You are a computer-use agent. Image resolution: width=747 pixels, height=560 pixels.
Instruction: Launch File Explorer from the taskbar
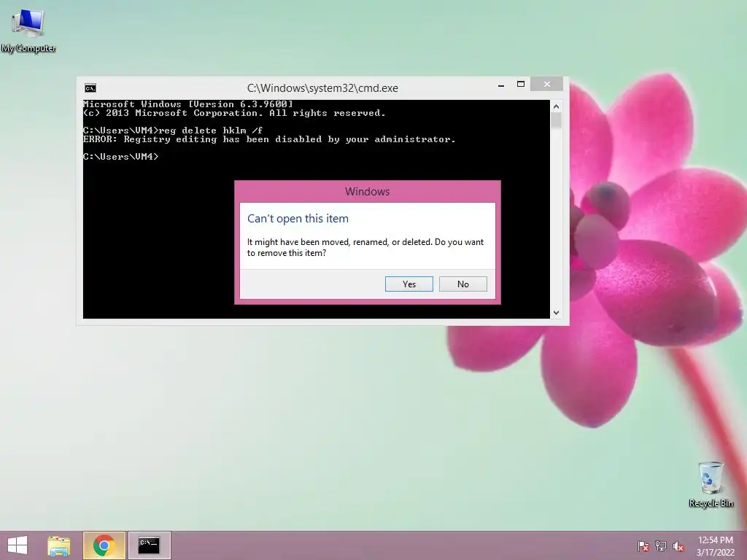[x=59, y=545]
